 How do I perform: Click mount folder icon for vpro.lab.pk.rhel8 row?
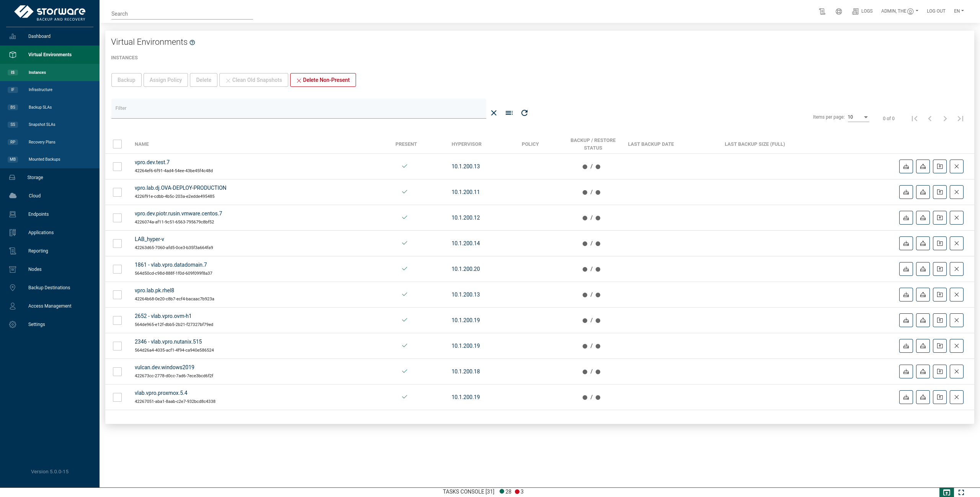[939, 295]
